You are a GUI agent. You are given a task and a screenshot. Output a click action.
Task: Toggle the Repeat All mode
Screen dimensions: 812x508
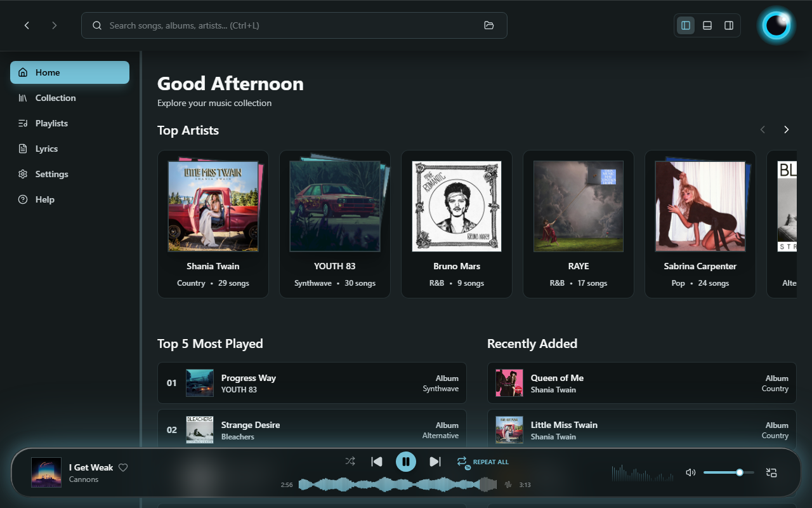click(x=483, y=462)
